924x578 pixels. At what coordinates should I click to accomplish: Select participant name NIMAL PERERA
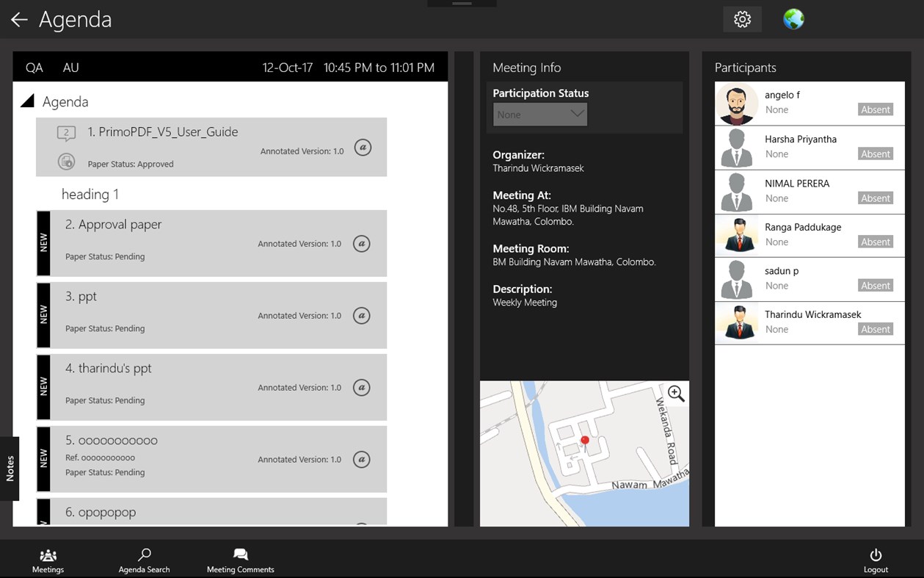click(x=797, y=183)
